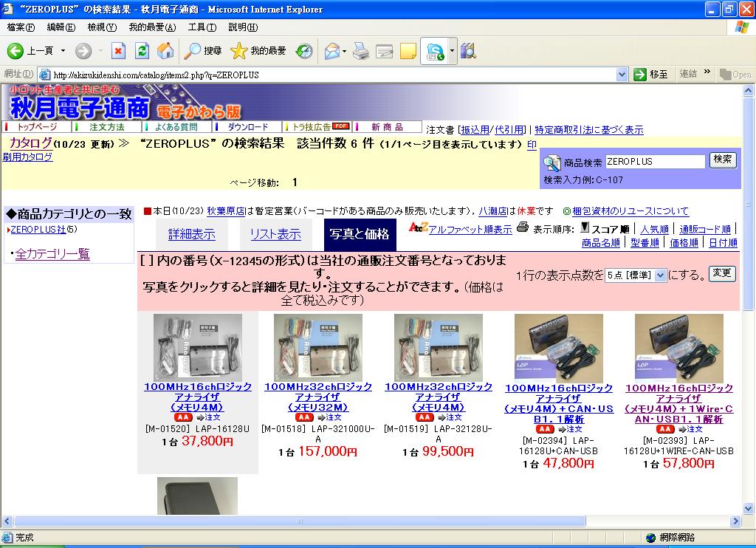756x548 pixels.
Task: Switch to リスト表示 view tab
Action: [x=275, y=234]
